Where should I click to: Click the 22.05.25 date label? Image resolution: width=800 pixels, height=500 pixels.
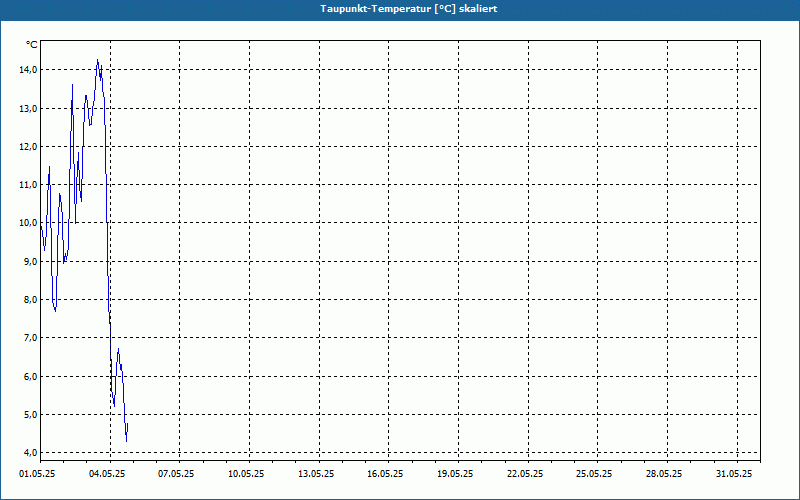pos(525,474)
